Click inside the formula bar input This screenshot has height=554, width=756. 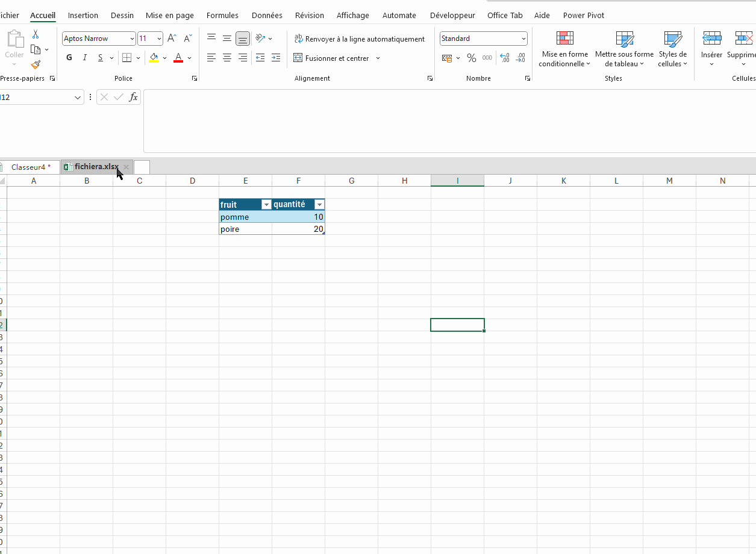pyautogui.click(x=449, y=121)
